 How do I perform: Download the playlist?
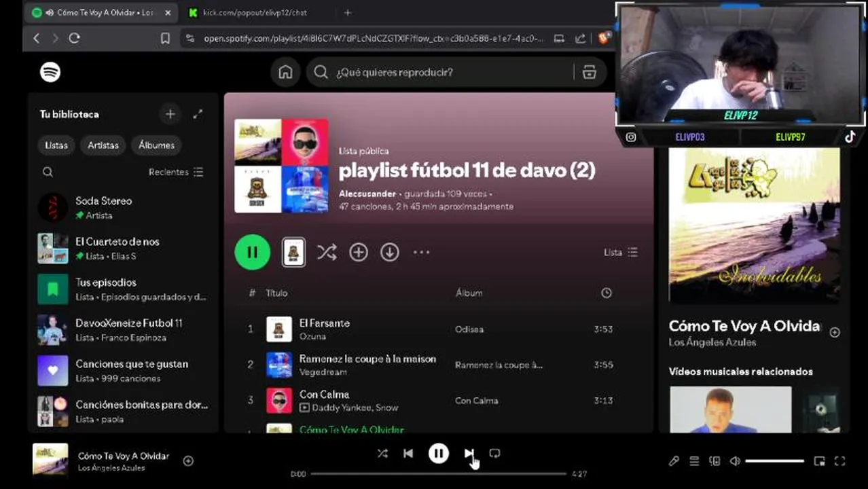point(390,253)
